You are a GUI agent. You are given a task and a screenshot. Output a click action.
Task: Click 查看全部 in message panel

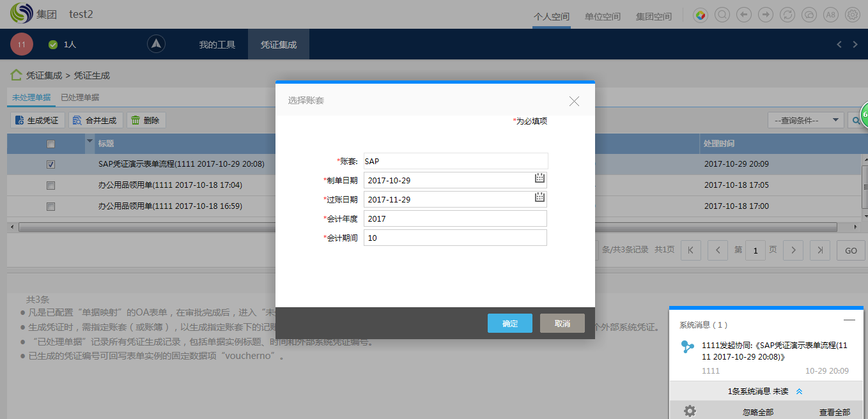pos(835,412)
